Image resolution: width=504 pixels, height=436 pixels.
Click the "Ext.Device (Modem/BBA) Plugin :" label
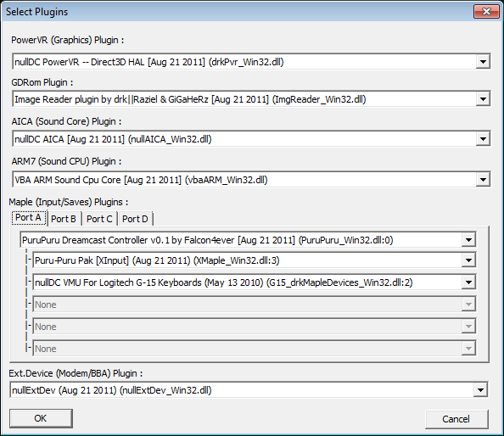(76, 373)
